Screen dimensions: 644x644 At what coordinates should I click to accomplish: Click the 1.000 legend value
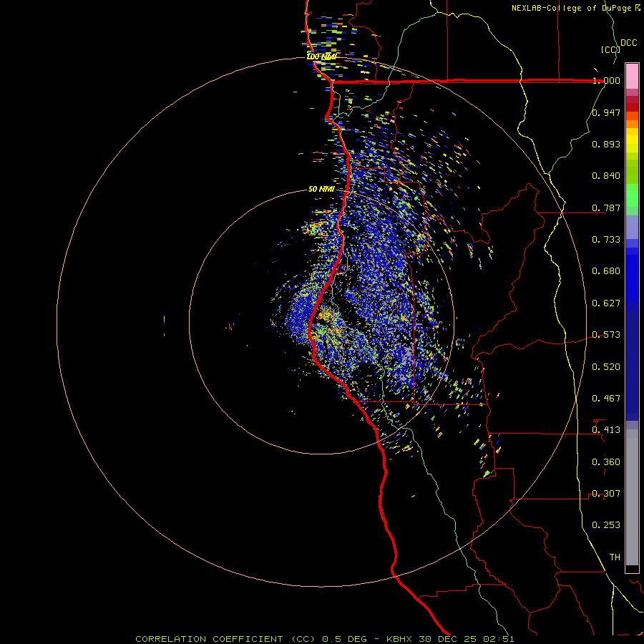pos(606,80)
